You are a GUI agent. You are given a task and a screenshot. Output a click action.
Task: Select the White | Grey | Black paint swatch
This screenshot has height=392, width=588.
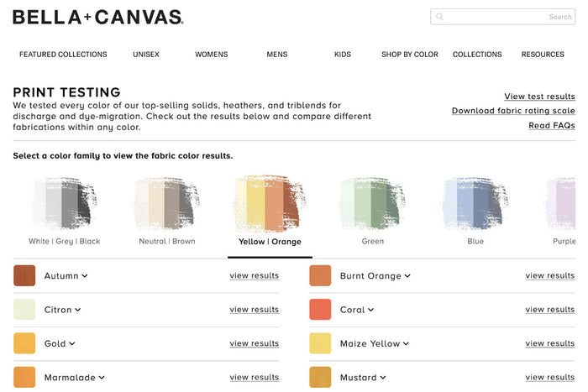pyautogui.click(x=64, y=203)
